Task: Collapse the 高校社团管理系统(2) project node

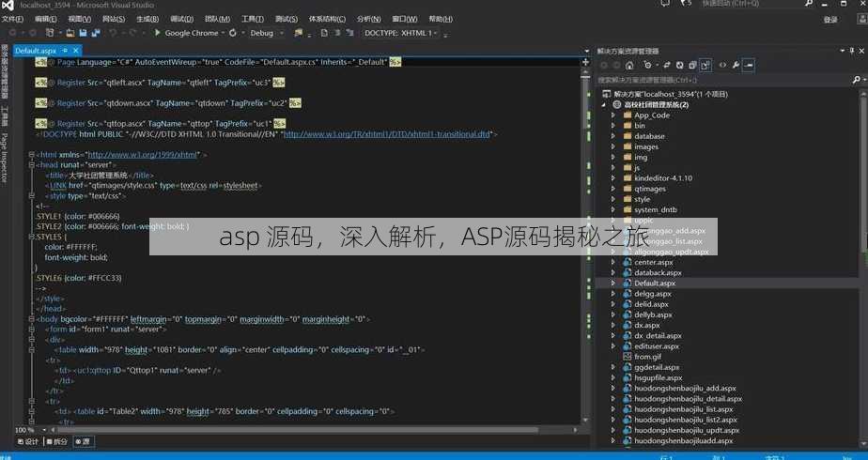Action: [x=604, y=104]
